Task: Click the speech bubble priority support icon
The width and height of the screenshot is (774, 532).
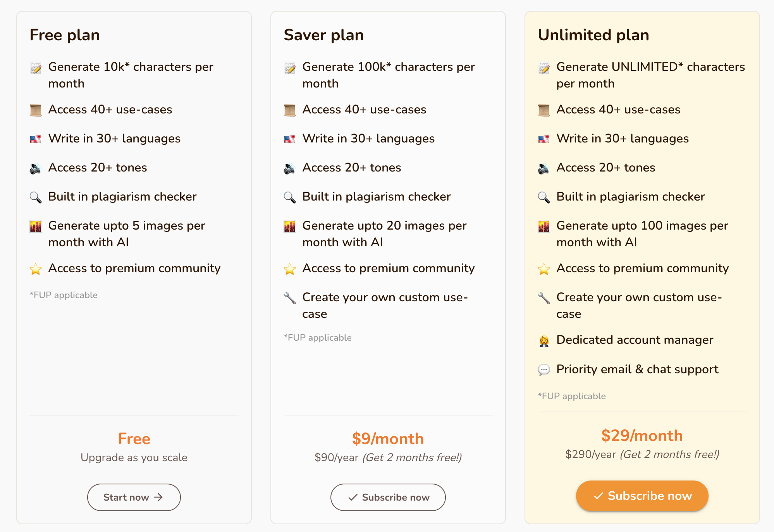Action: click(544, 370)
